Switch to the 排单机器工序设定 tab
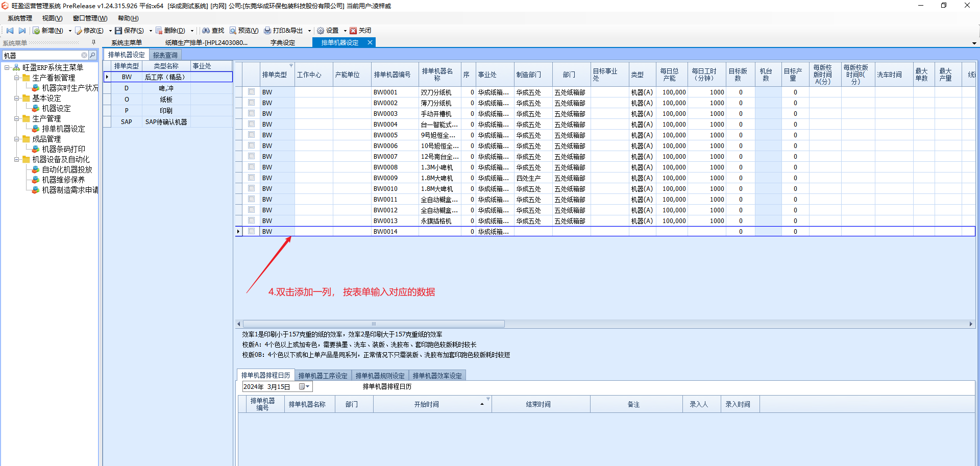 (323, 376)
